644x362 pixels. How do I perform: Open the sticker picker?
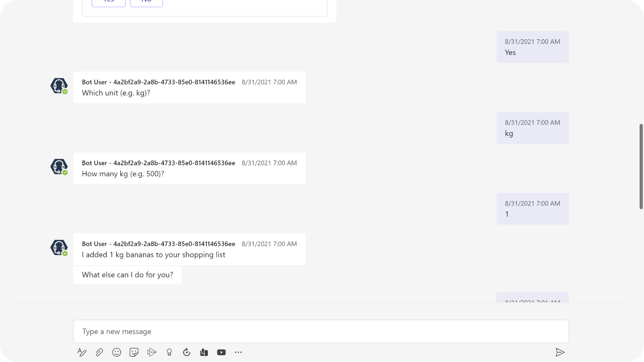pyautogui.click(x=134, y=352)
